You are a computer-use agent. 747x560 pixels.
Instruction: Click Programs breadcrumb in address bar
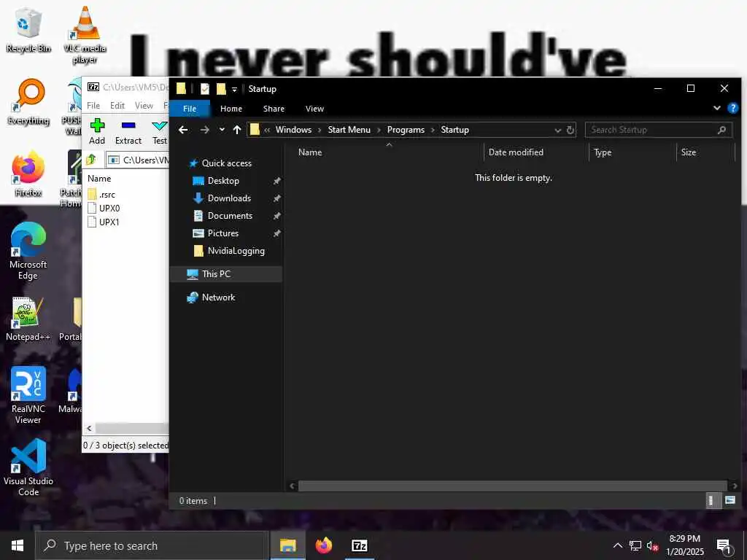click(x=406, y=130)
